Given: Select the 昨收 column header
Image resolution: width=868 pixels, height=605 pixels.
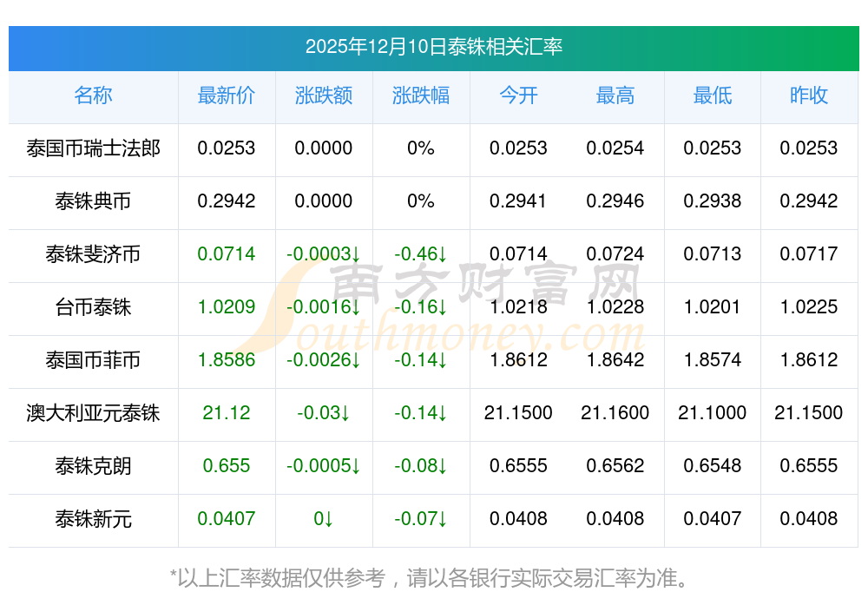Looking at the screenshot, I should pos(809,96).
